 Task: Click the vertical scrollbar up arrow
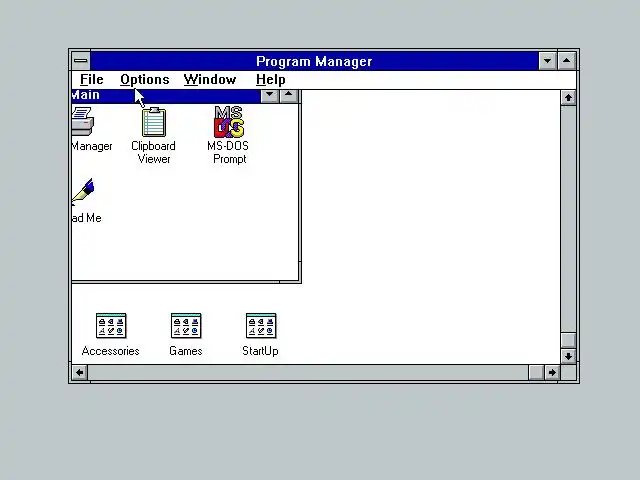pyautogui.click(x=568, y=98)
